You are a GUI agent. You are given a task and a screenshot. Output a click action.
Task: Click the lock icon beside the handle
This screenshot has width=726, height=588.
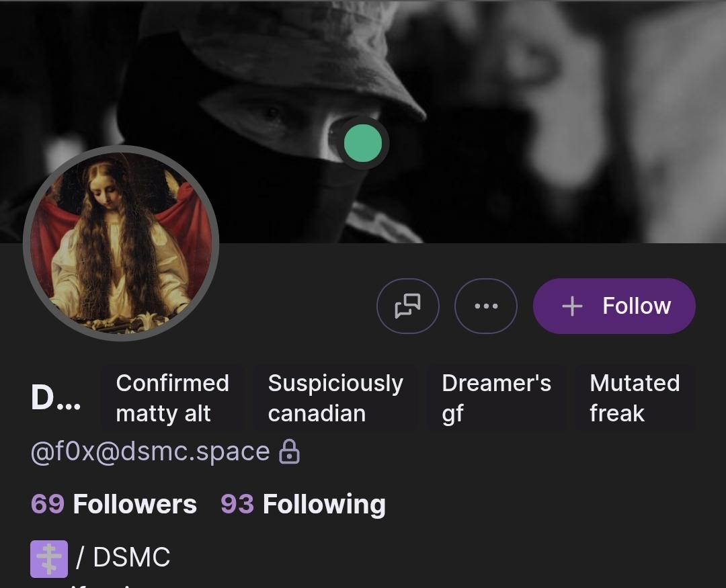click(290, 452)
